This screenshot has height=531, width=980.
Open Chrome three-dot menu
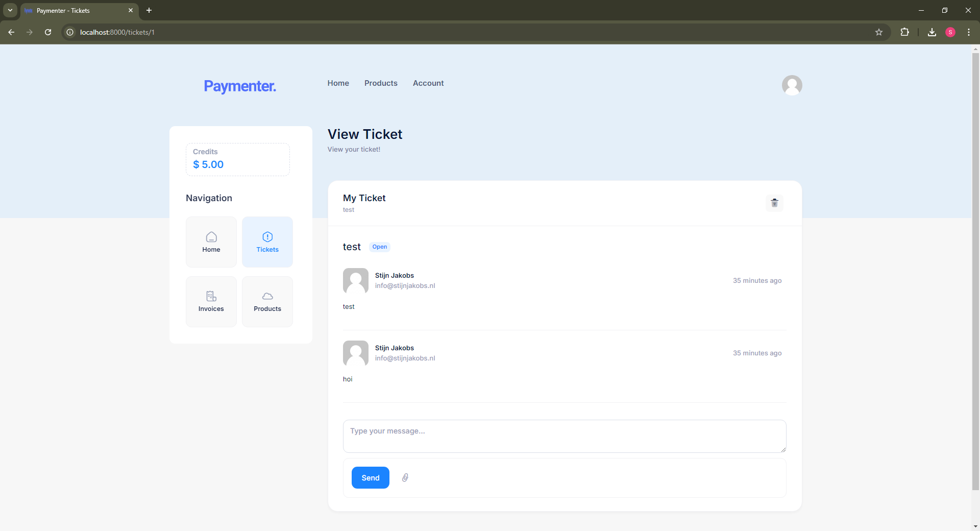[969, 32]
